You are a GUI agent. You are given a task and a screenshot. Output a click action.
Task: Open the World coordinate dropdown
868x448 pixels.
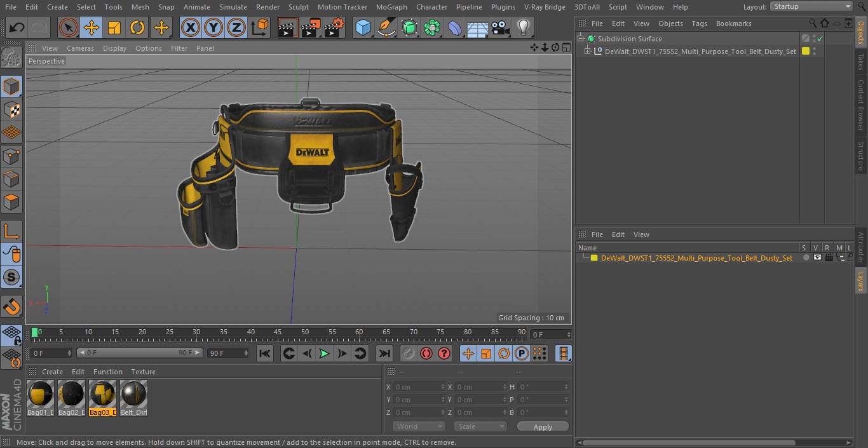pyautogui.click(x=418, y=426)
